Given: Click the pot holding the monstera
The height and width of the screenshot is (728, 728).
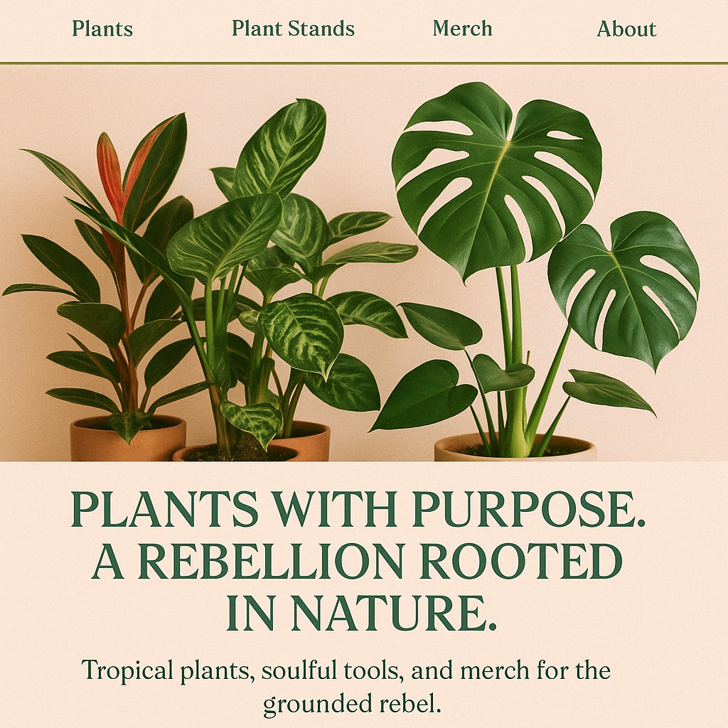Looking at the screenshot, I should pyautogui.click(x=515, y=448).
